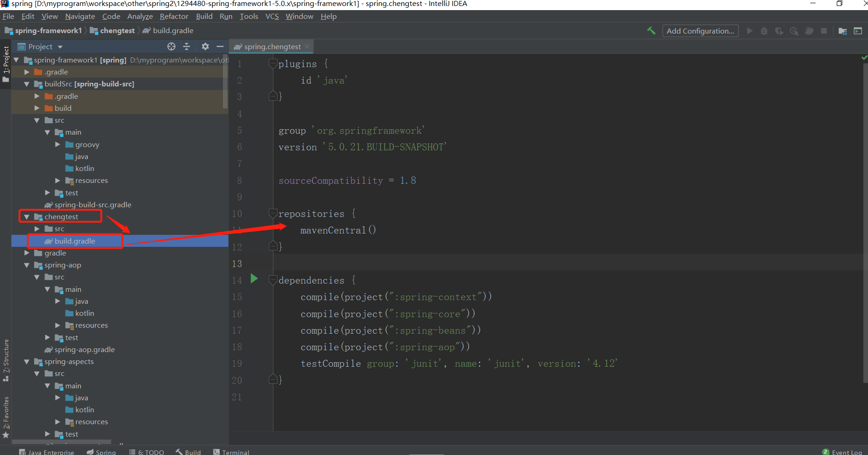Toggle the Java Enterprise tool window
The height and width of the screenshot is (455, 868).
[46, 452]
